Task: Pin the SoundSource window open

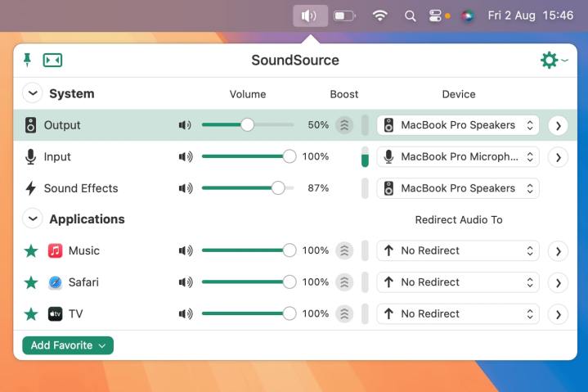Action: tap(27, 60)
